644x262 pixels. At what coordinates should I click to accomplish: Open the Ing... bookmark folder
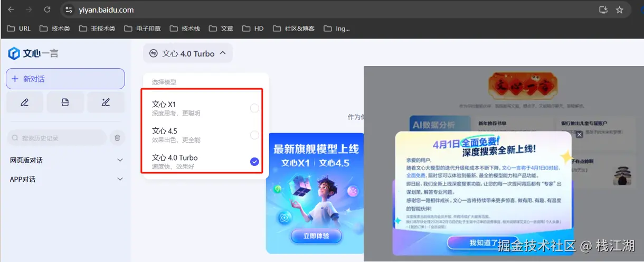click(337, 29)
